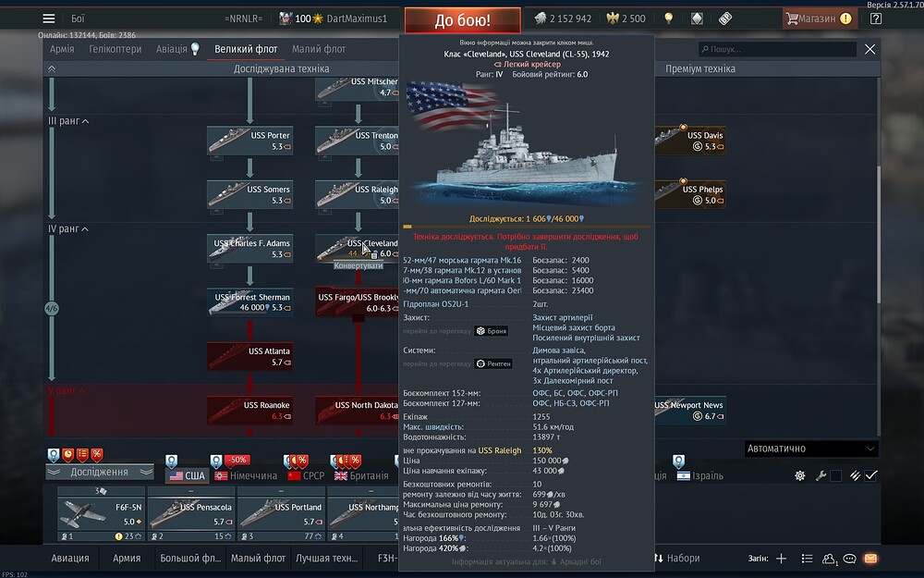Image resolution: width=924 pixels, height=578 pixels.
Task: Select the Великий флот tab
Action: point(246,49)
